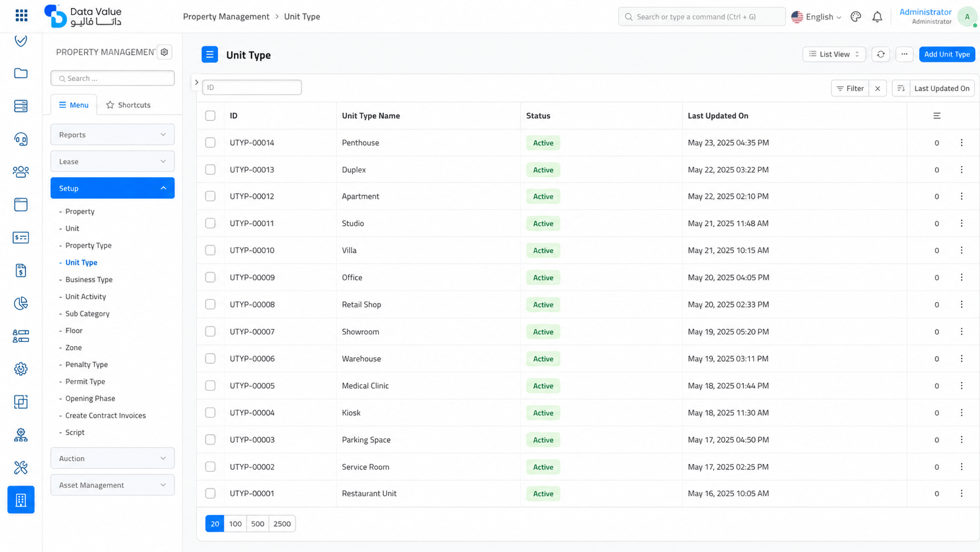Click the sidebar menu Search field
This screenshot has height=552, width=980.
113,78
